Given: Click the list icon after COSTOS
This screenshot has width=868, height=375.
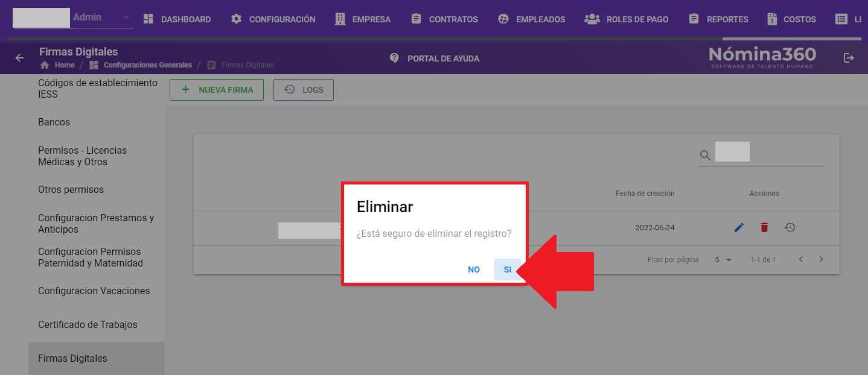Looking at the screenshot, I should [x=841, y=19].
